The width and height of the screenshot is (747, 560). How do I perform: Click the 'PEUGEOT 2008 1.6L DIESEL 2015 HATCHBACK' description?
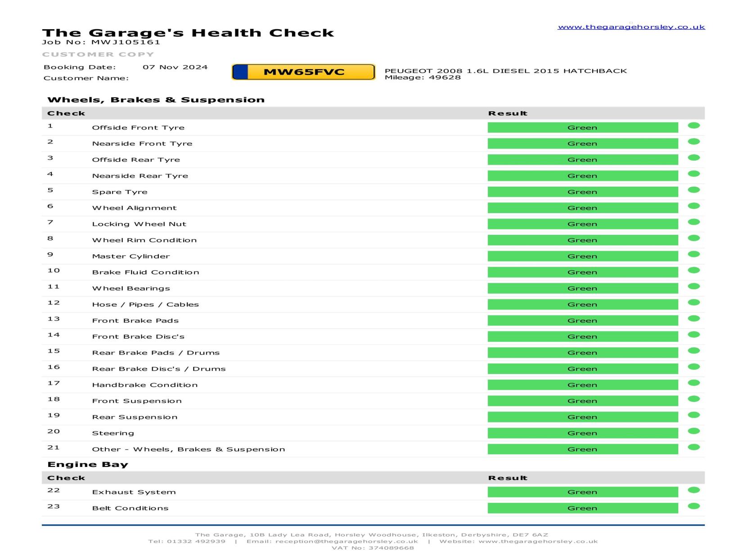506,71
